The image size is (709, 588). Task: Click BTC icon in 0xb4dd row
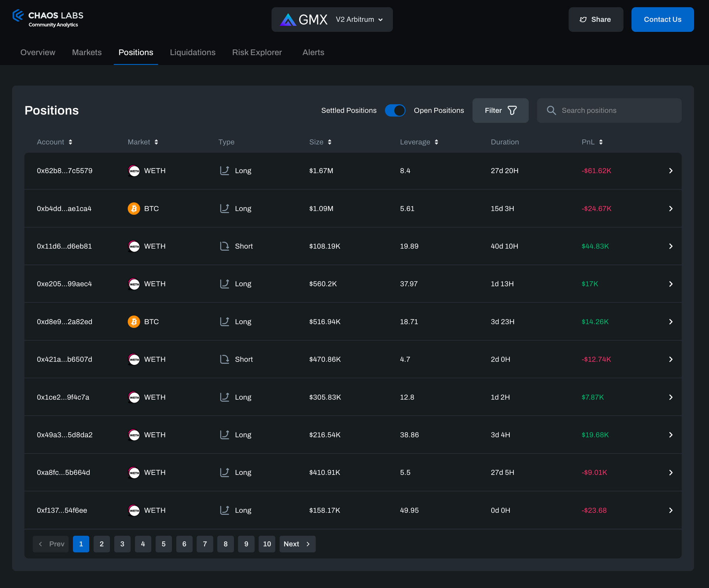tap(134, 209)
